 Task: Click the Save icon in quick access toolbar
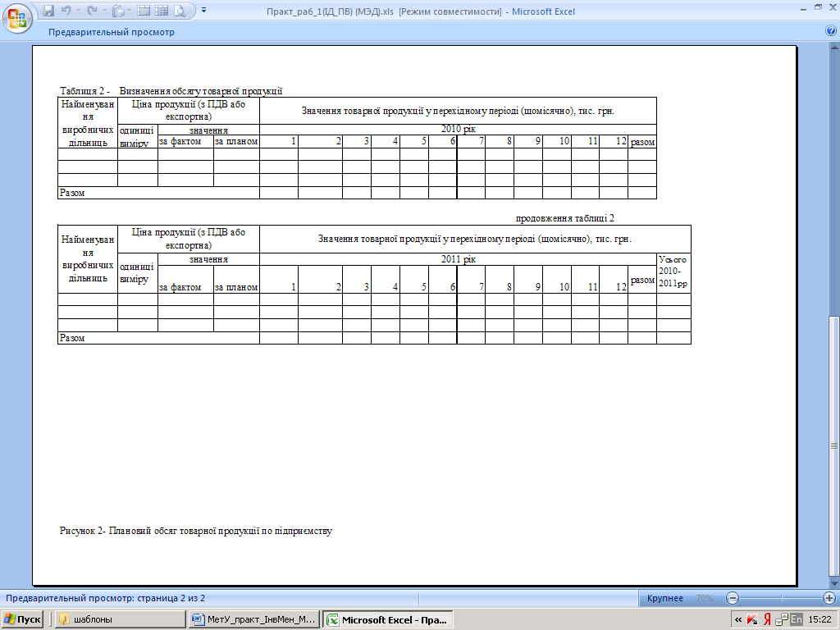(x=48, y=11)
